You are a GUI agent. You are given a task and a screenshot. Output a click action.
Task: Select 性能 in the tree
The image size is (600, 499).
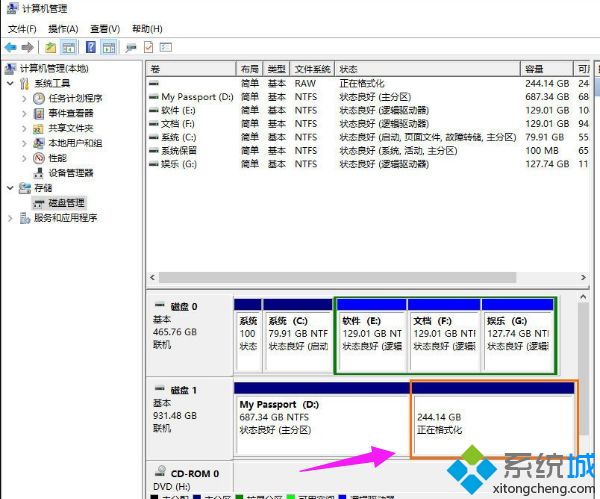[57, 158]
